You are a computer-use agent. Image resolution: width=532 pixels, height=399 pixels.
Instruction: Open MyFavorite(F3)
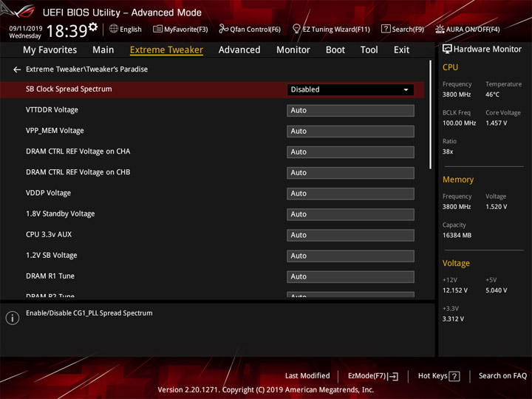pyautogui.click(x=180, y=29)
